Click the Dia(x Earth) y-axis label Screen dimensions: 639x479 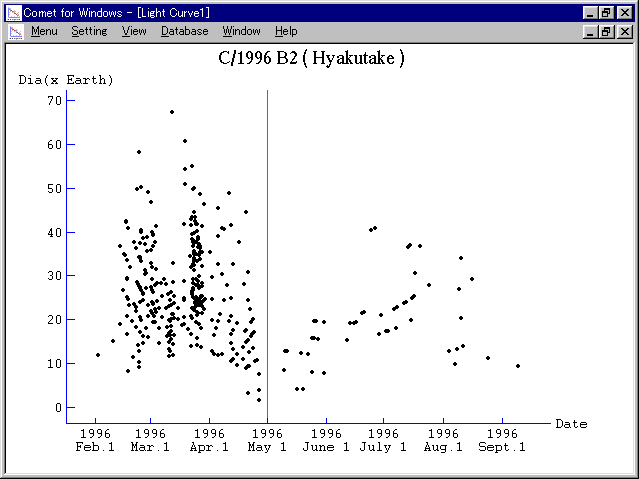tap(66, 79)
